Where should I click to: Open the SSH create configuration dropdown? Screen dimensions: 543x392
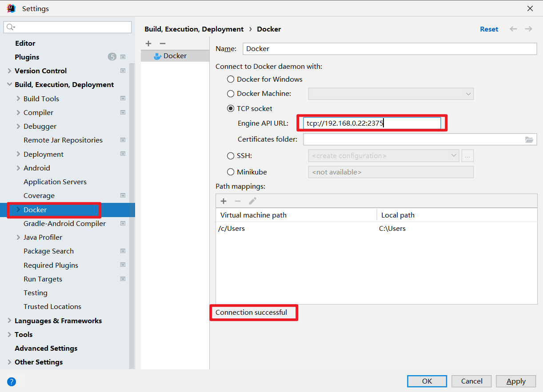(x=383, y=156)
